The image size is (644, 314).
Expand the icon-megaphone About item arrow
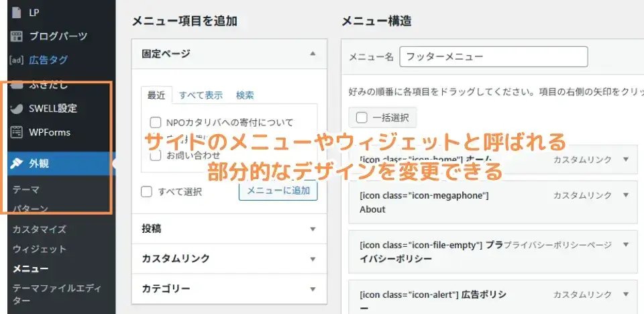pyautogui.click(x=626, y=195)
